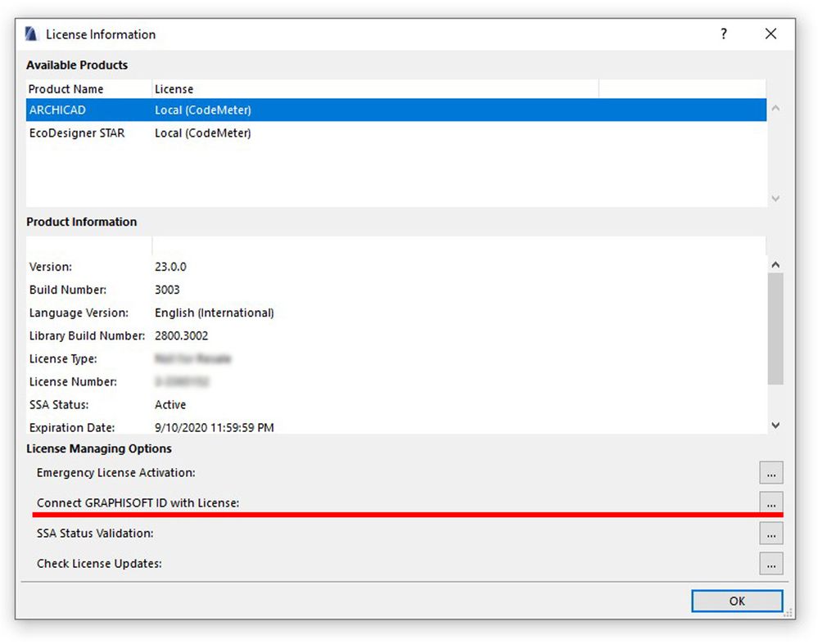The height and width of the screenshot is (644, 818).
Task: Select the EcoDesigner STAR product row
Action: coord(396,133)
